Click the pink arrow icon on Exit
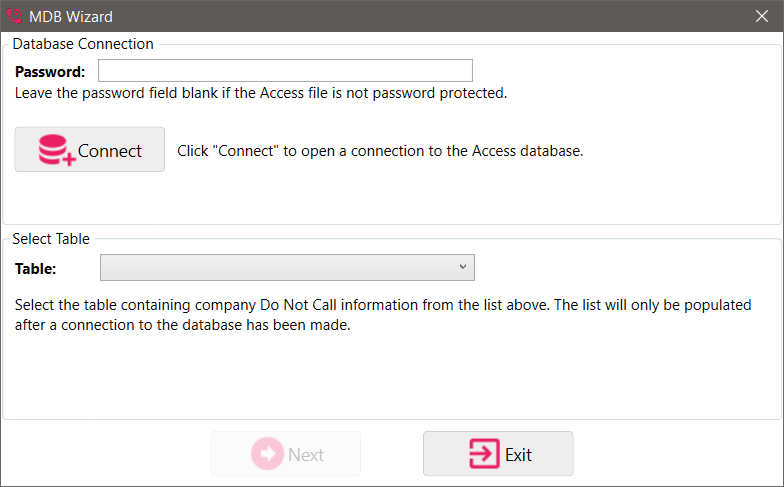 tap(484, 454)
